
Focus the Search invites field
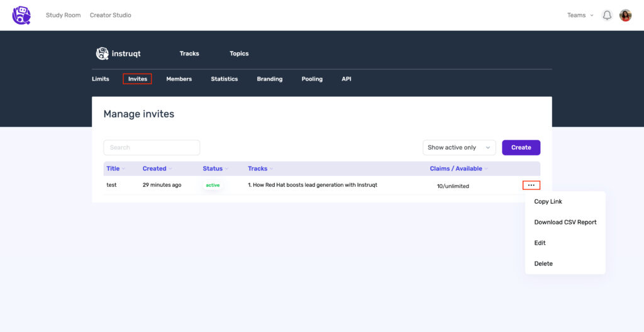coord(152,148)
